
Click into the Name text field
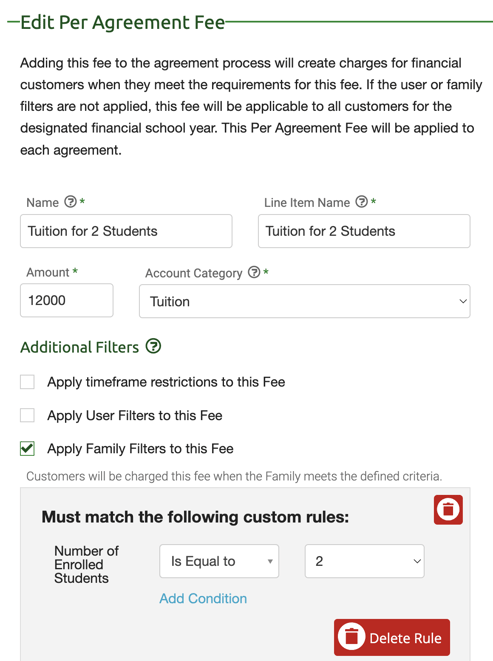tap(126, 231)
